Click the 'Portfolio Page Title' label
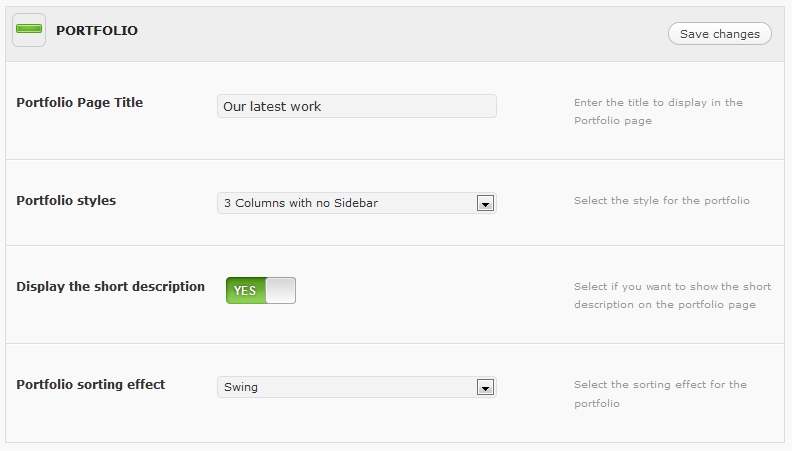Image resolution: width=792 pixels, height=451 pixels. (80, 102)
